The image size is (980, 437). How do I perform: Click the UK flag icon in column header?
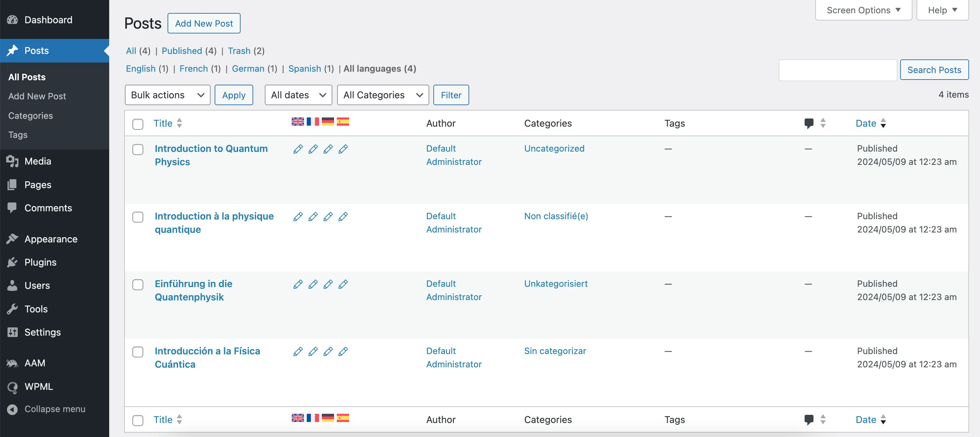(298, 122)
